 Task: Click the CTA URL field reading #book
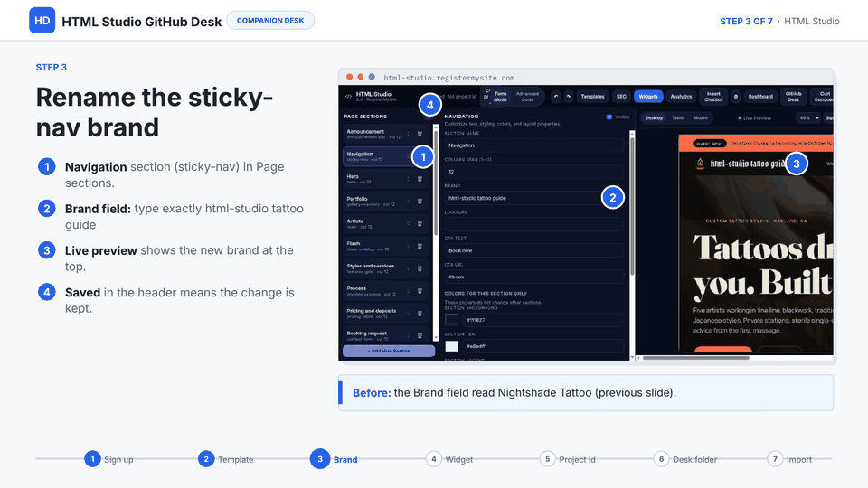tap(534, 277)
